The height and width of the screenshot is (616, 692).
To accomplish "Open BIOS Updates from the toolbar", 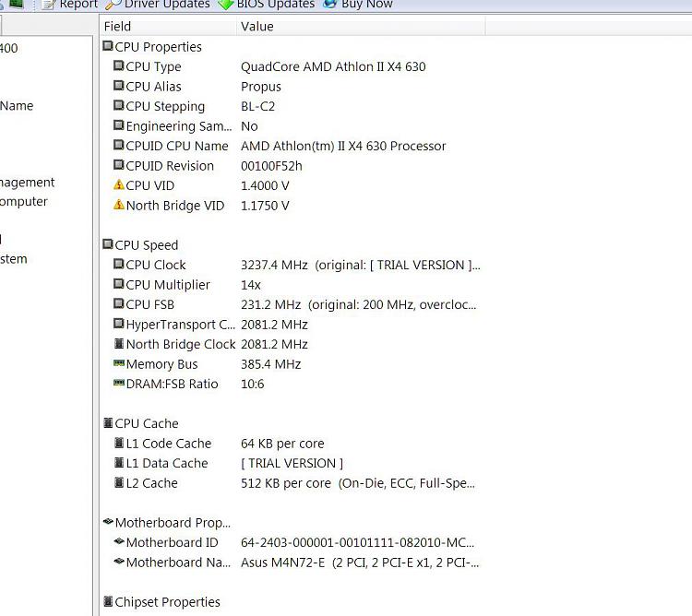I will (267, 5).
